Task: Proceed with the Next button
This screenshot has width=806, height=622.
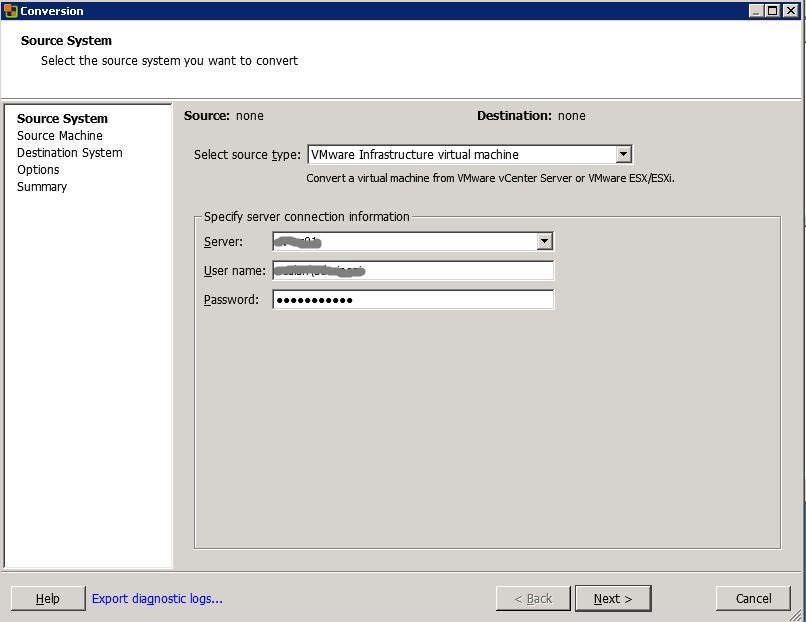Action: coord(613,598)
